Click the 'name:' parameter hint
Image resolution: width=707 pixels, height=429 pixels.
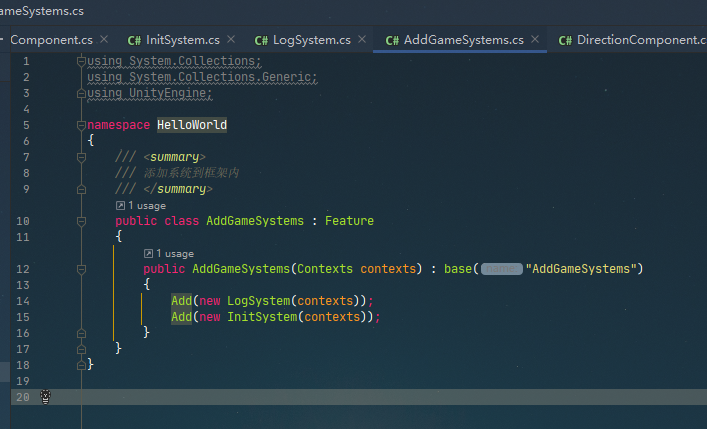[x=501, y=269]
